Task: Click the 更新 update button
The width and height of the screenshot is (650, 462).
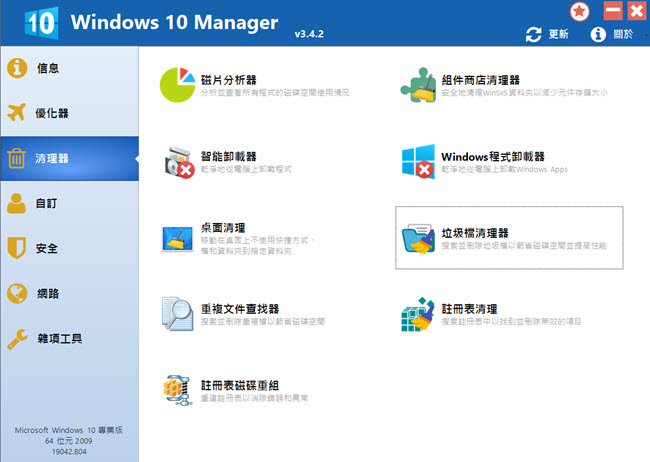Action: pyautogui.click(x=548, y=35)
